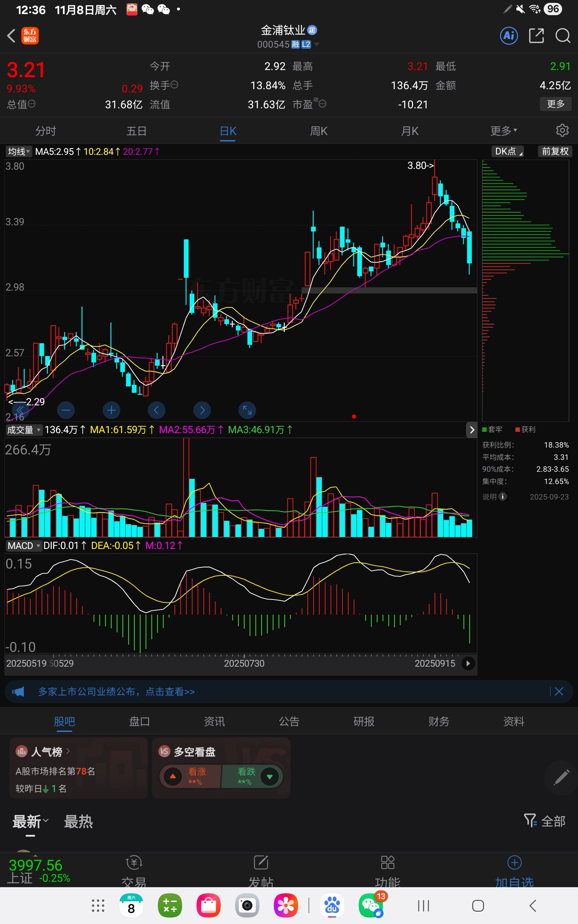Vote 看涨 bullish

pyautogui.click(x=190, y=776)
